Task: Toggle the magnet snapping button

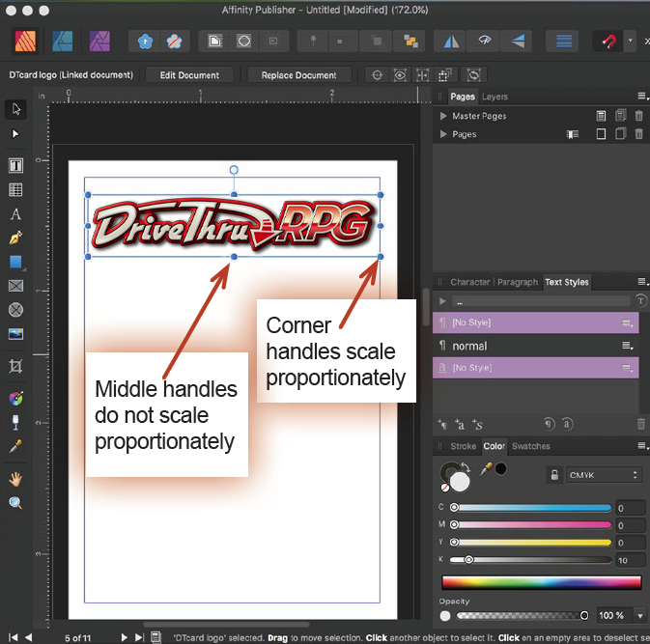Action: point(608,42)
